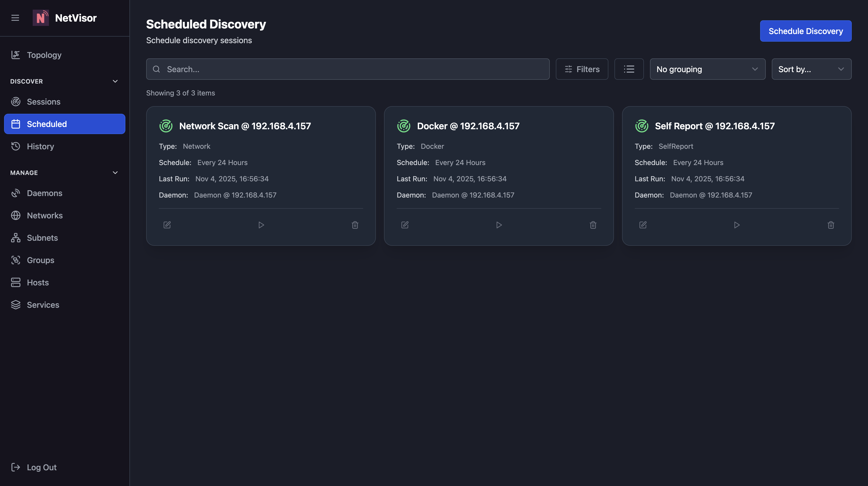
Task: Click the Groups icon in sidebar
Action: click(x=16, y=260)
